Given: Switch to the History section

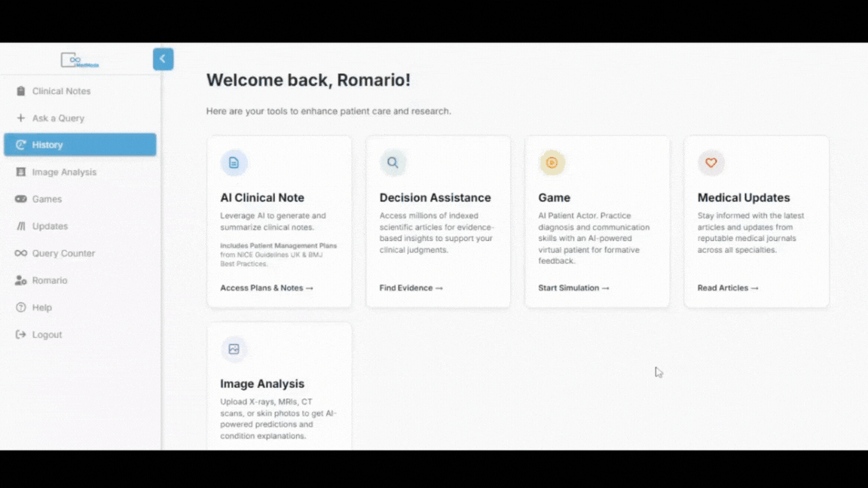Looking at the screenshot, I should 47,145.
